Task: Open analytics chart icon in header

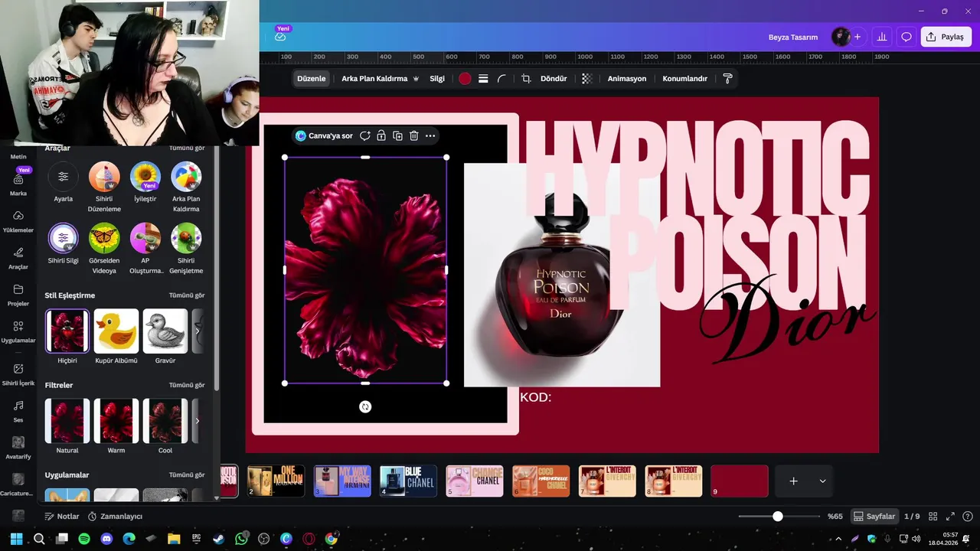Action: point(882,37)
